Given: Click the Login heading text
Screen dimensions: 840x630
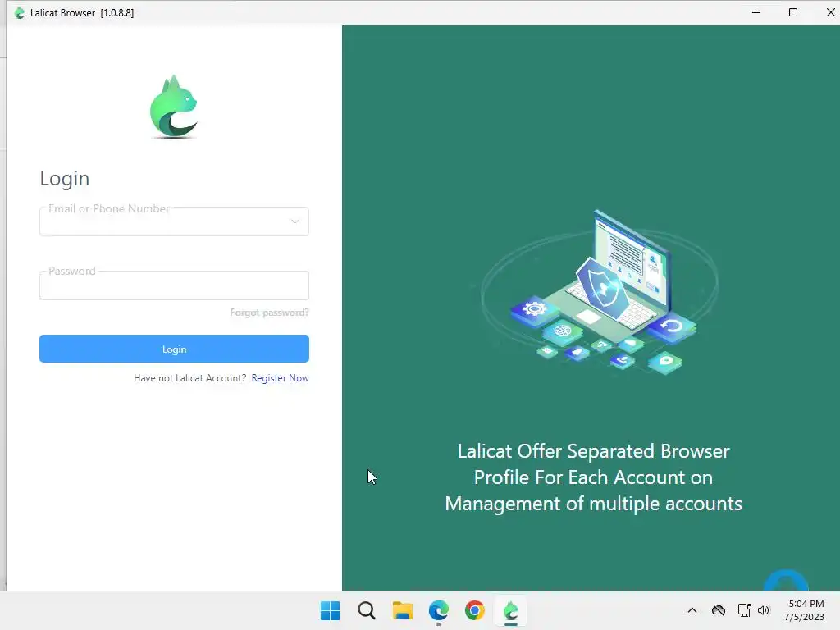Looking at the screenshot, I should 65,178.
